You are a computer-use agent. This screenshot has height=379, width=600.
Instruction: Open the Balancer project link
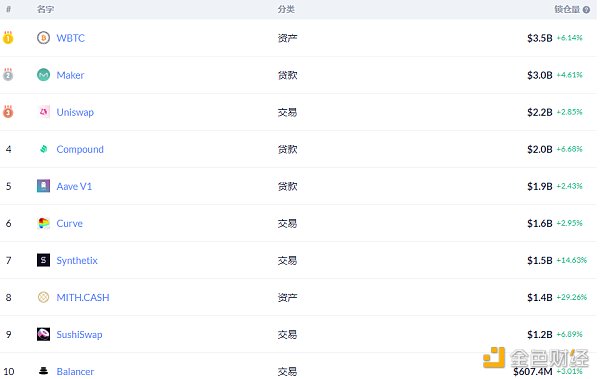75,371
